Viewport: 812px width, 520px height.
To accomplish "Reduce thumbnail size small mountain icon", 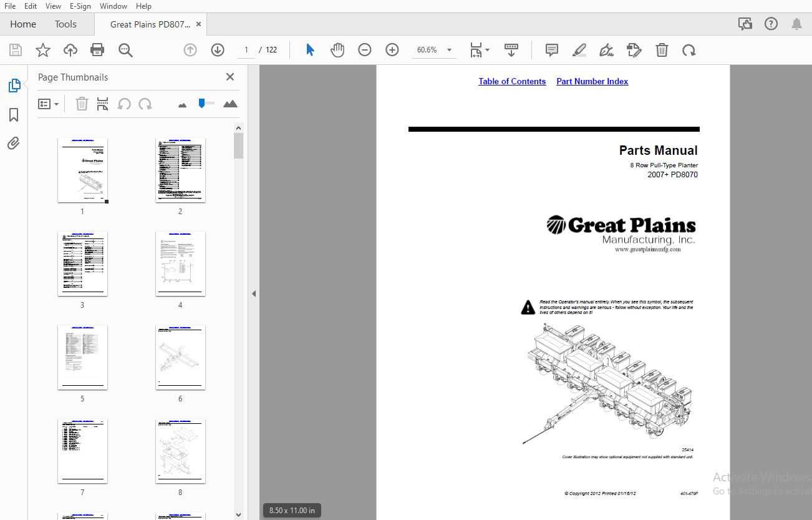I will tap(182, 105).
